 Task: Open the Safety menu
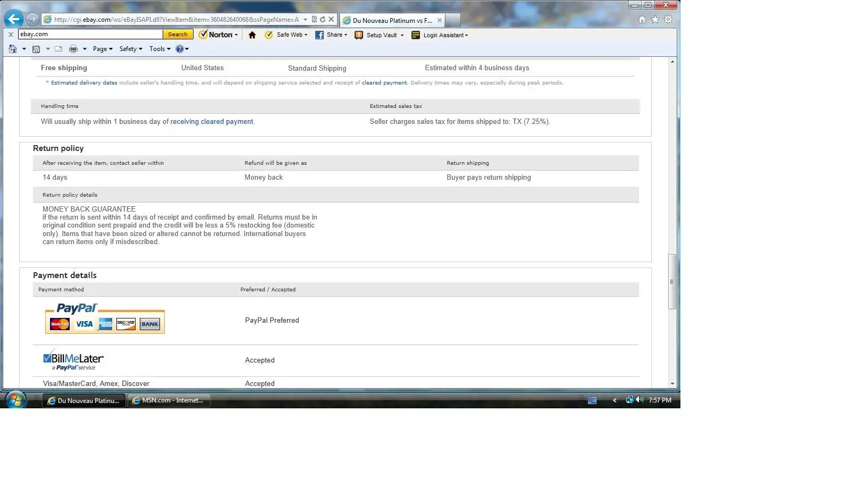coord(131,49)
